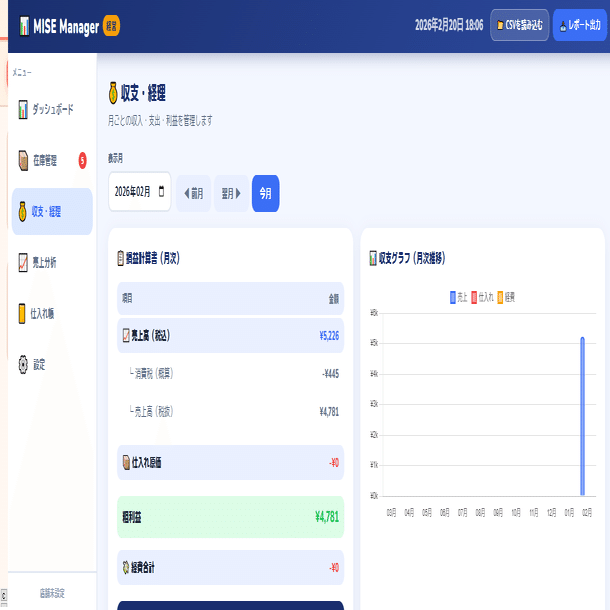Click the purchase ledger notebook sidebar icon
The height and width of the screenshot is (610, 610).
tap(22, 314)
